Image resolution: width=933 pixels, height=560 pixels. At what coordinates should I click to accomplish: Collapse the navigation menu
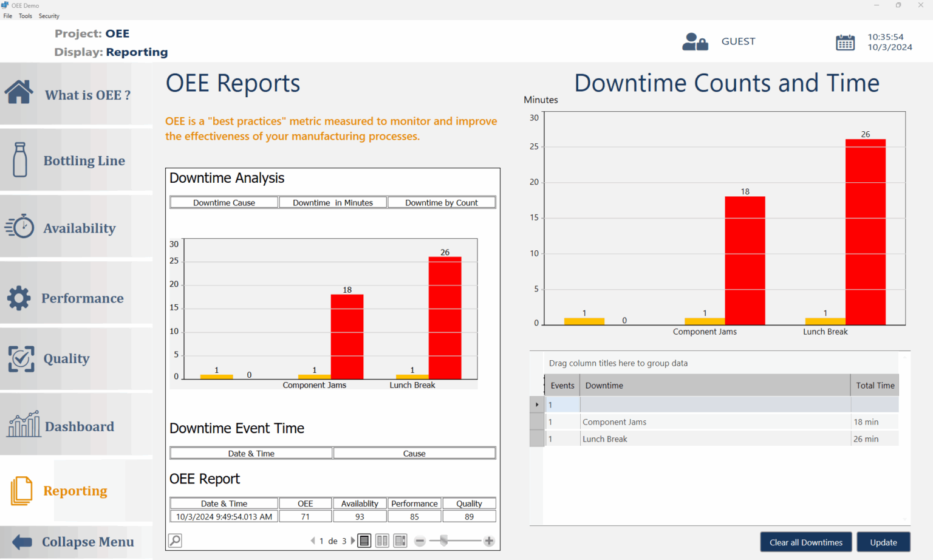pyautogui.click(x=21, y=541)
